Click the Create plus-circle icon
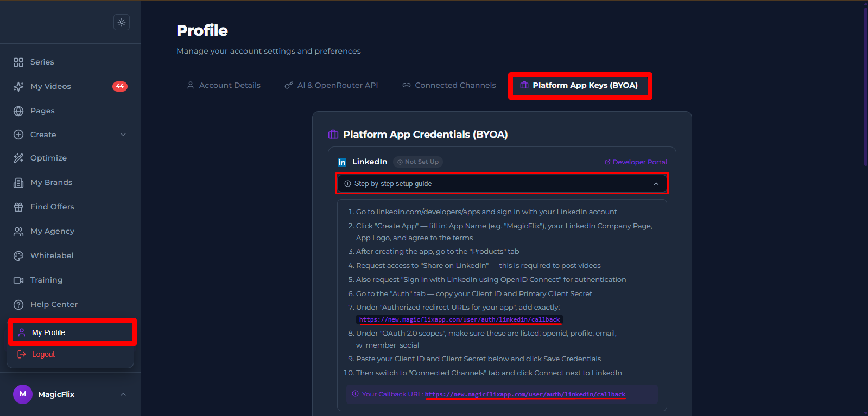 18,135
